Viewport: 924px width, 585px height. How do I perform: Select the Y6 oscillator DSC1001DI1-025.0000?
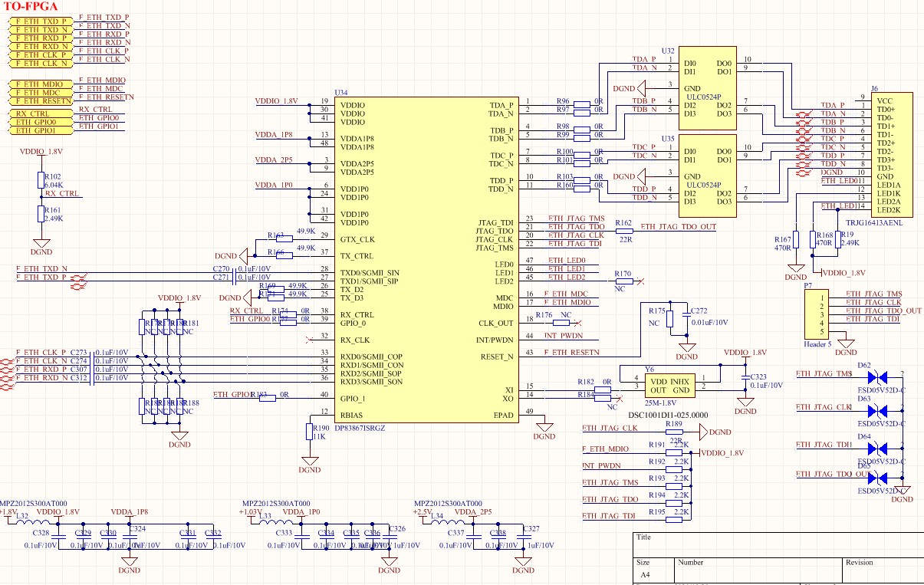click(x=670, y=386)
